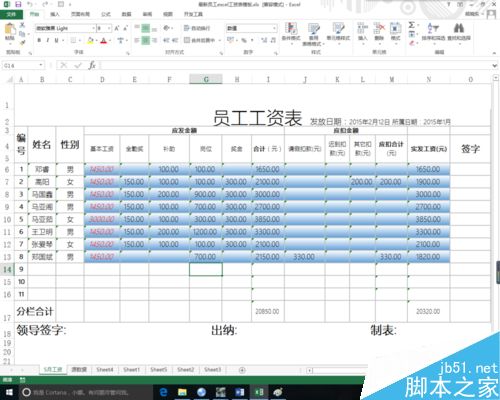The height and width of the screenshot is (400, 500).
Task: Toggle middle vertical align
Action: (146, 28)
